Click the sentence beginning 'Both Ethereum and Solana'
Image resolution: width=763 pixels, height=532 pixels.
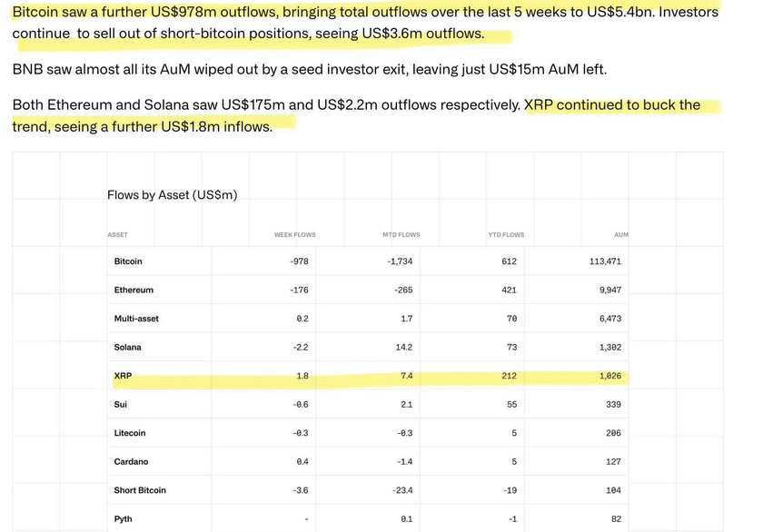click(266, 105)
